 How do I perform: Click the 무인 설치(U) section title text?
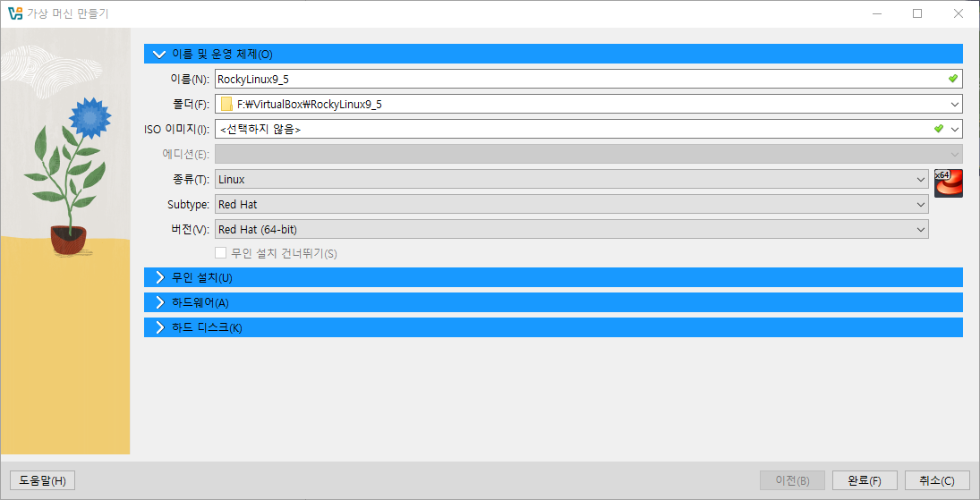202,277
